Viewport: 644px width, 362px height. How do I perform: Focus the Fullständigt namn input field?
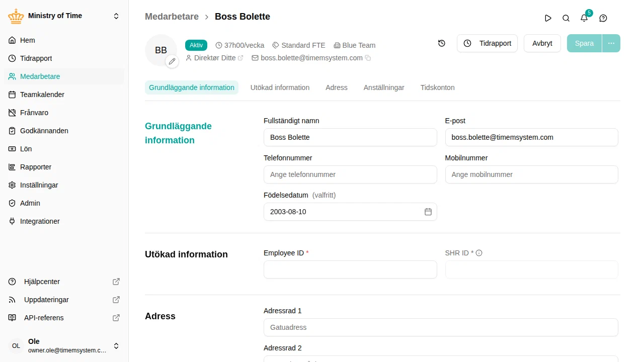(x=350, y=137)
